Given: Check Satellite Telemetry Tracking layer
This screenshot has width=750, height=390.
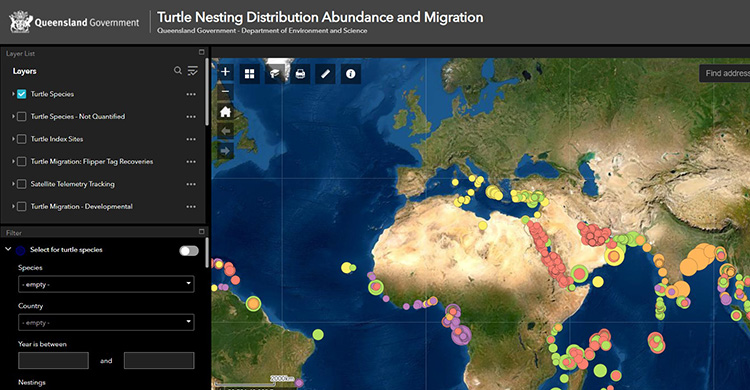Looking at the screenshot, I should point(22,184).
